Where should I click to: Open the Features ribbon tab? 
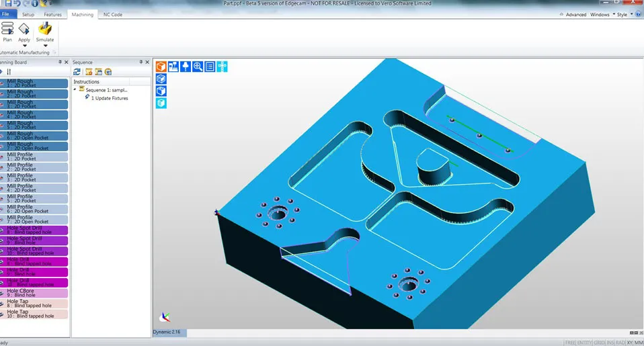pos(52,14)
